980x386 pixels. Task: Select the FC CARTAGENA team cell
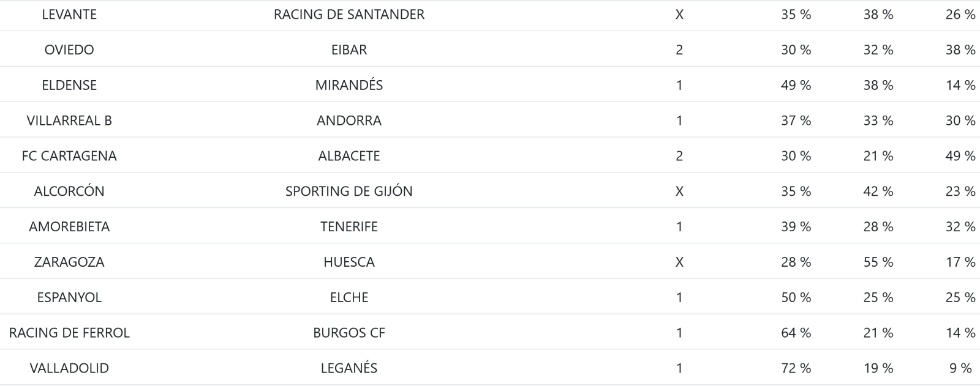(x=69, y=156)
